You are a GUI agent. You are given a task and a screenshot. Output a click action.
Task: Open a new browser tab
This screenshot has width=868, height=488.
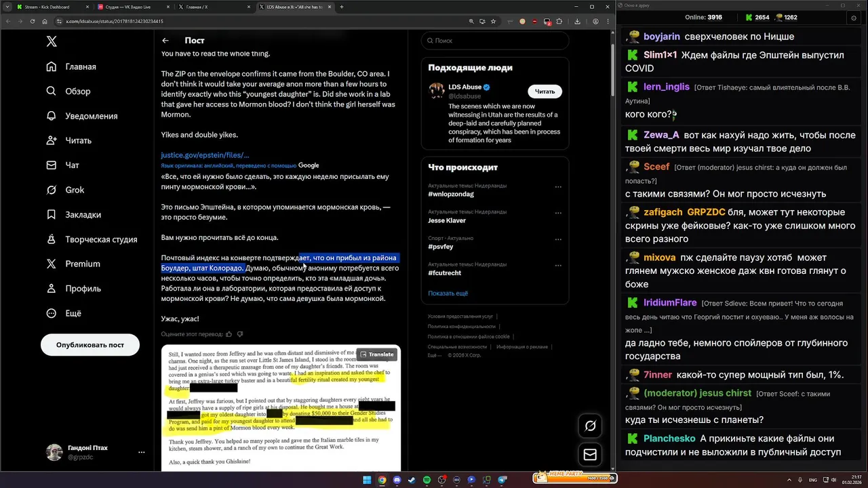pyautogui.click(x=342, y=7)
